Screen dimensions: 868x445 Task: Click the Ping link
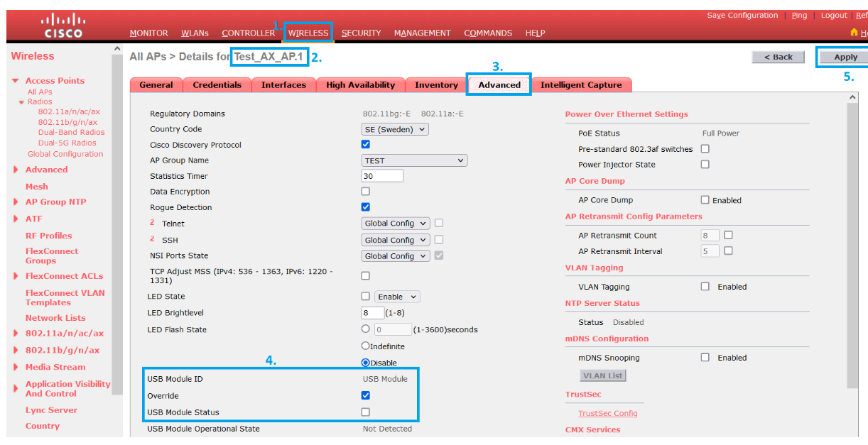[799, 16]
